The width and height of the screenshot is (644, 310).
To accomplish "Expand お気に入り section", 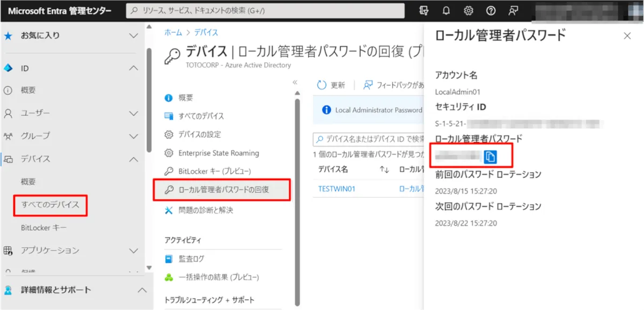I will (x=134, y=36).
